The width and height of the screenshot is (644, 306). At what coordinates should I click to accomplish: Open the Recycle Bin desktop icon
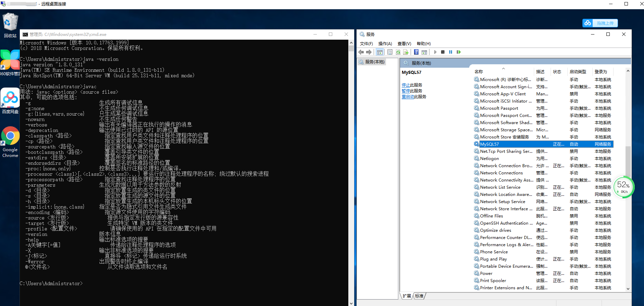click(10, 25)
